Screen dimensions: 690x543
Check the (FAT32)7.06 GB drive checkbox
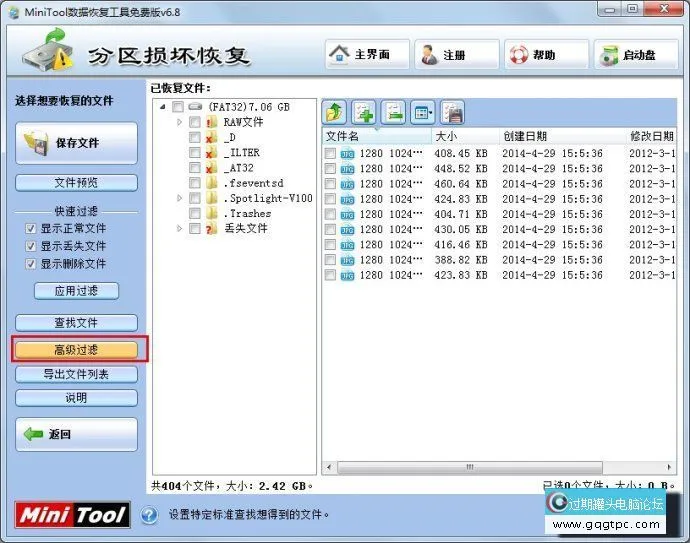(x=178, y=106)
